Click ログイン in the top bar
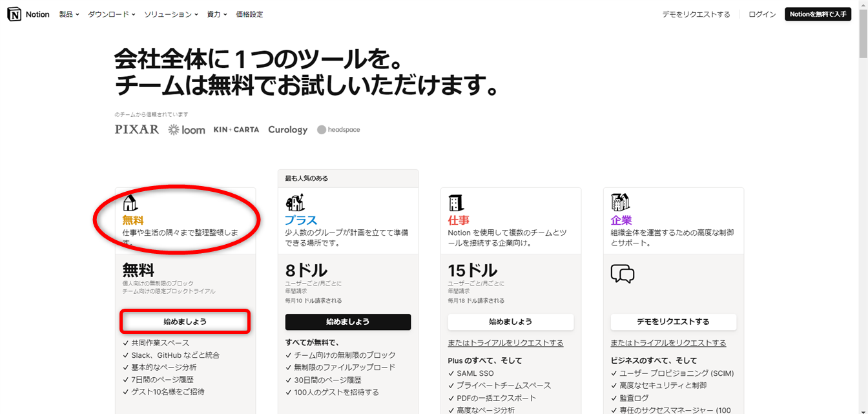Image resolution: width=868 pixels, height=414 pixels. click(x=762, y=14)
